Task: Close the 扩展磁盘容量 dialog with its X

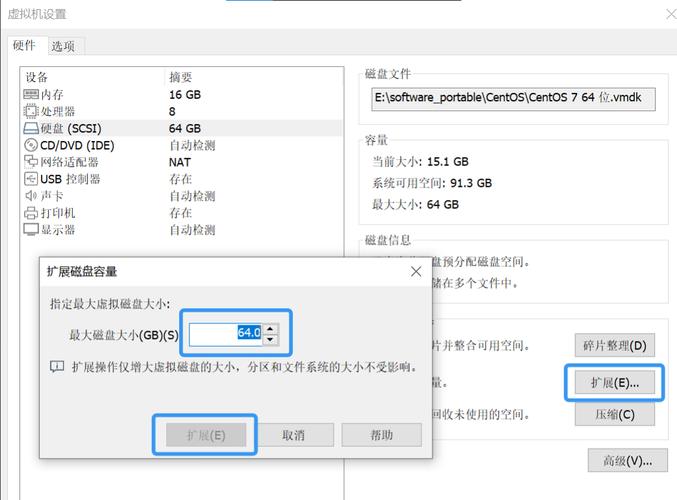Action: [416, 272]
